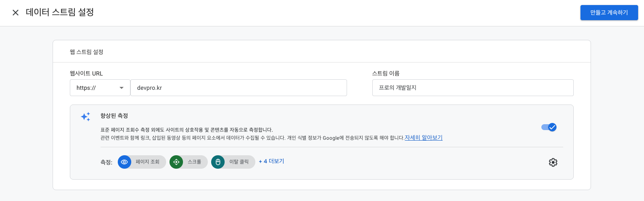Open the 자세히 알아보기 link

(423, 138)
